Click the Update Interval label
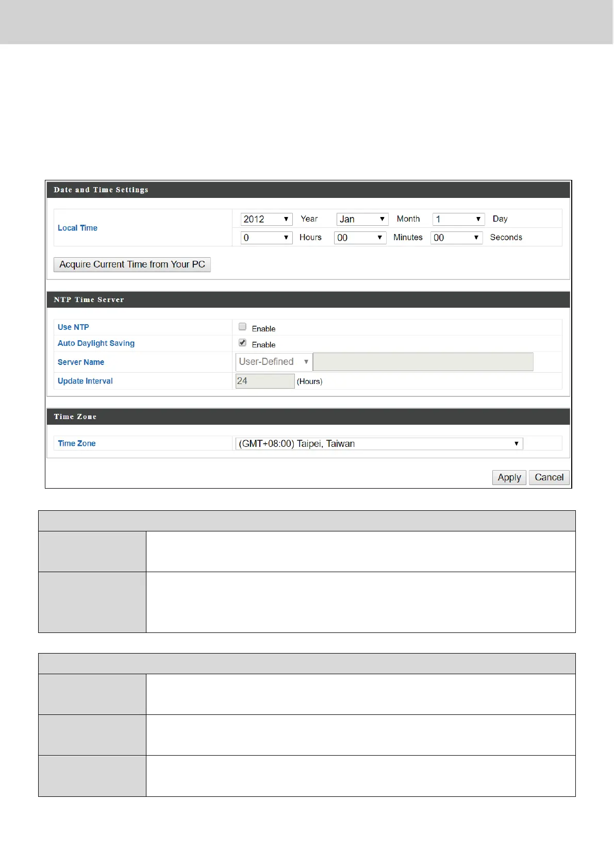 pyautogui.click(x=85, y=381)
